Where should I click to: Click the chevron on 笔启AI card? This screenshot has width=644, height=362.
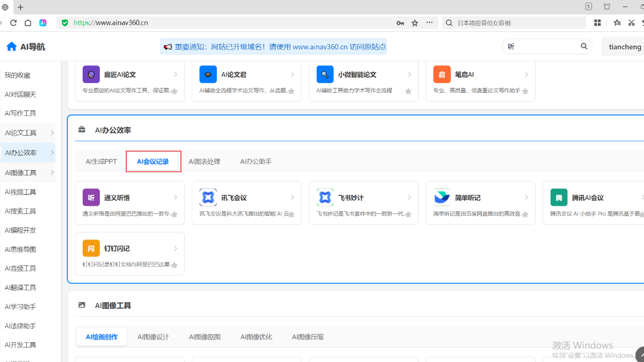tap(526, 75)
